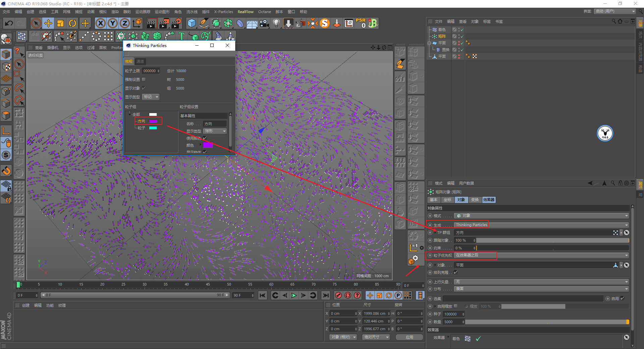Open the spline Pen tool
Screen dimensions: 644x349
(x=204, y=23)
